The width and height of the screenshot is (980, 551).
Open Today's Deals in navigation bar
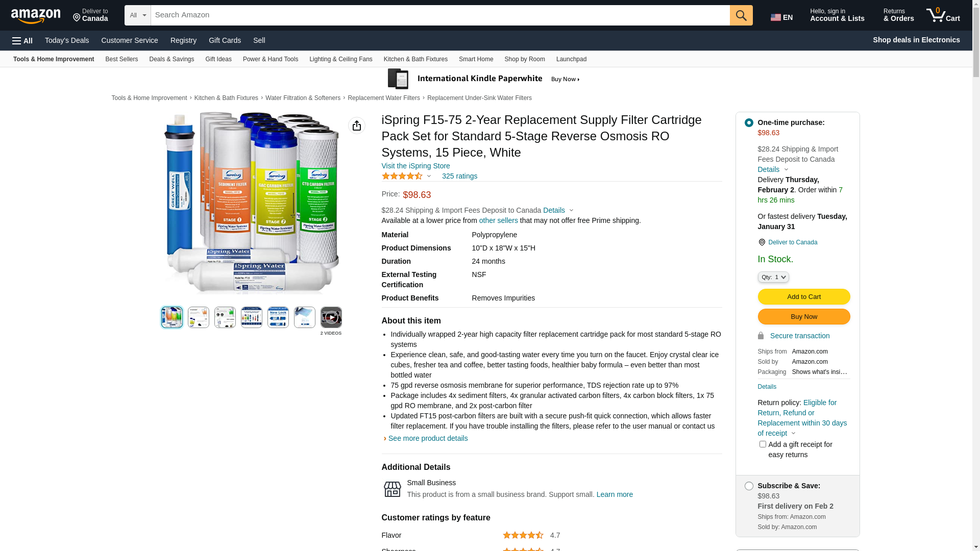[67, 40]
